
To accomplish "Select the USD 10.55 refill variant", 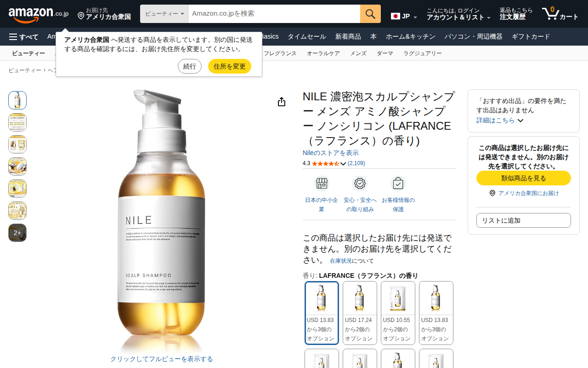I will tap(398, 313).
